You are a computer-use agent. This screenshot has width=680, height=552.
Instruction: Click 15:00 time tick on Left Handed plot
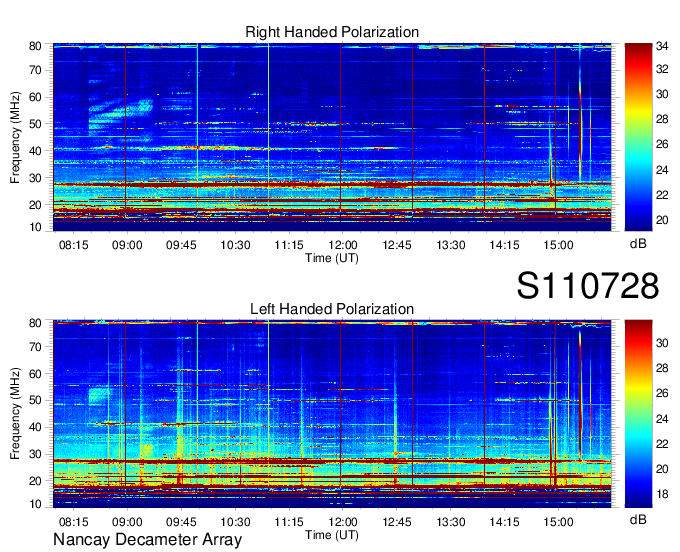[558, 522]
